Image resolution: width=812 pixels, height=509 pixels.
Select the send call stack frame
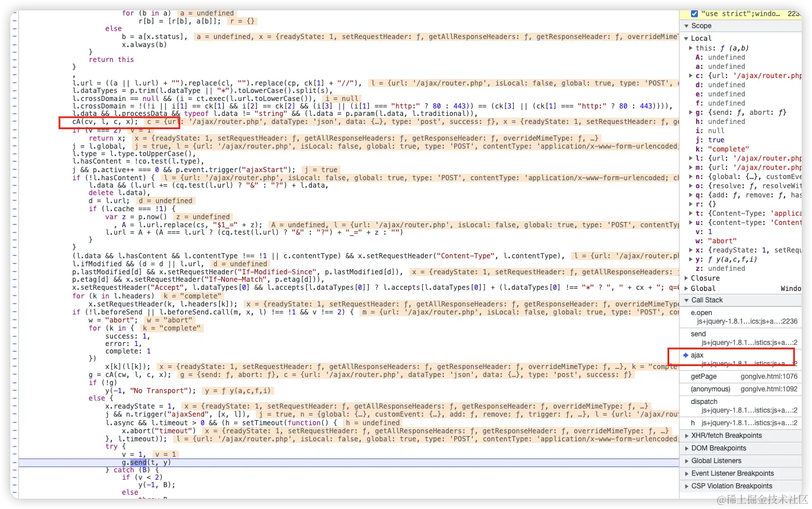tap(740, 338)
